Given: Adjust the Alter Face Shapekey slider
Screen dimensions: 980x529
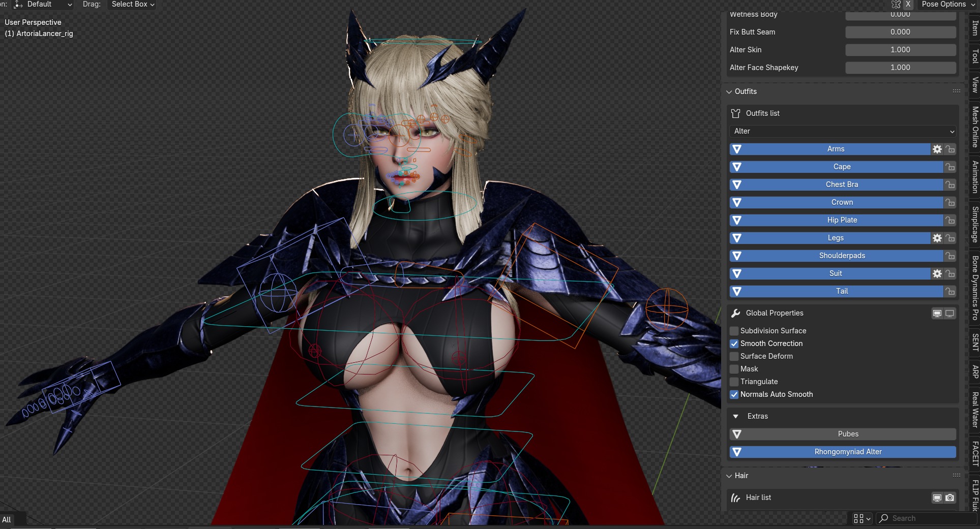Looking at the screenshot, I should (x=901, y=68).
